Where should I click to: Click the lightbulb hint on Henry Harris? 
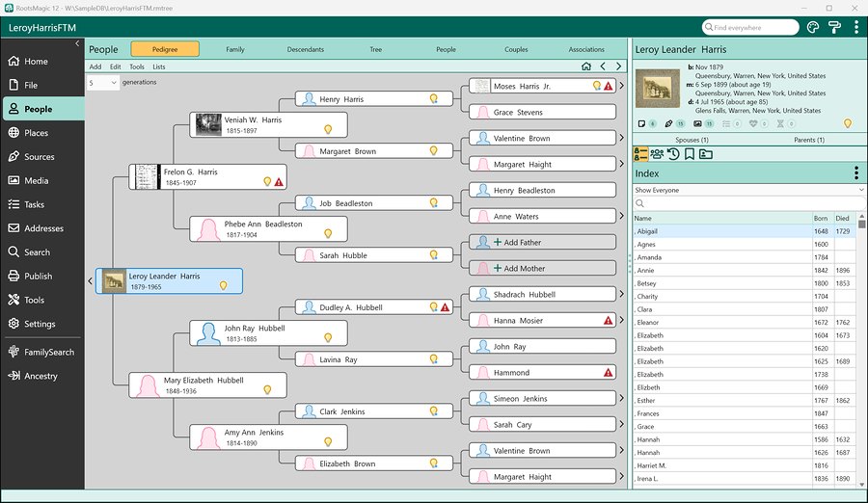(433, 98)
